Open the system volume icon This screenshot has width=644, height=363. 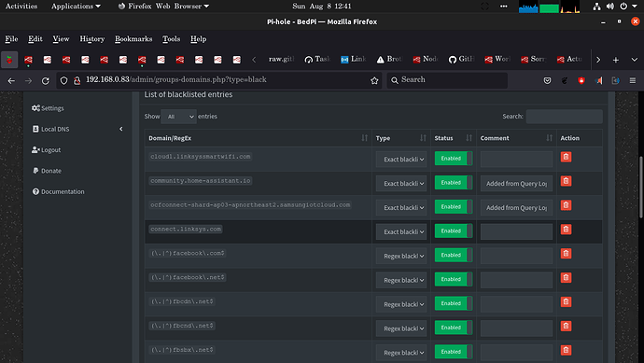point(609,7)
